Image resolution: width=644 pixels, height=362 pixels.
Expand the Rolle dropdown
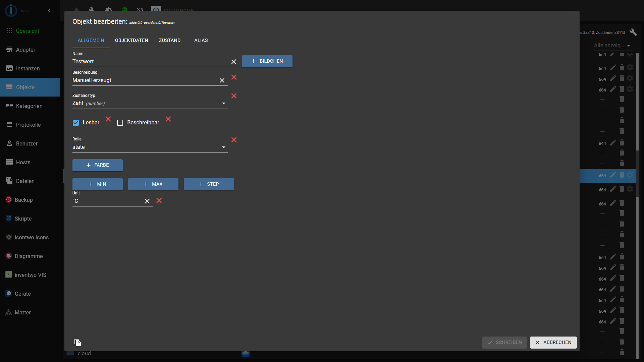point(150,147)
